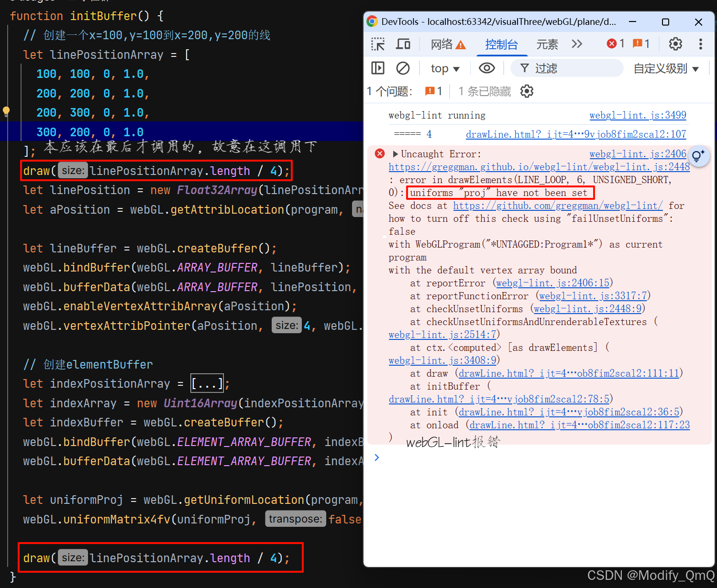Toggle the device toolbar icon in DevTools
This screenshot has width=717, height=588.
pos(403,44)
